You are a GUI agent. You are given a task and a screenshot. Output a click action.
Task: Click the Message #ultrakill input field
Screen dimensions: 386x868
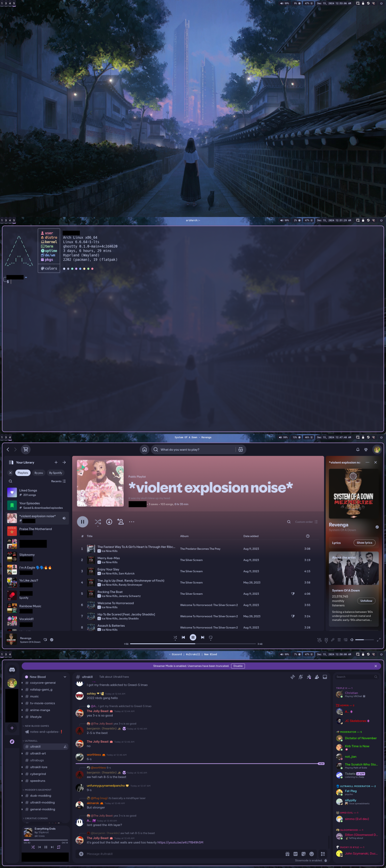click(x=181, y=854)
